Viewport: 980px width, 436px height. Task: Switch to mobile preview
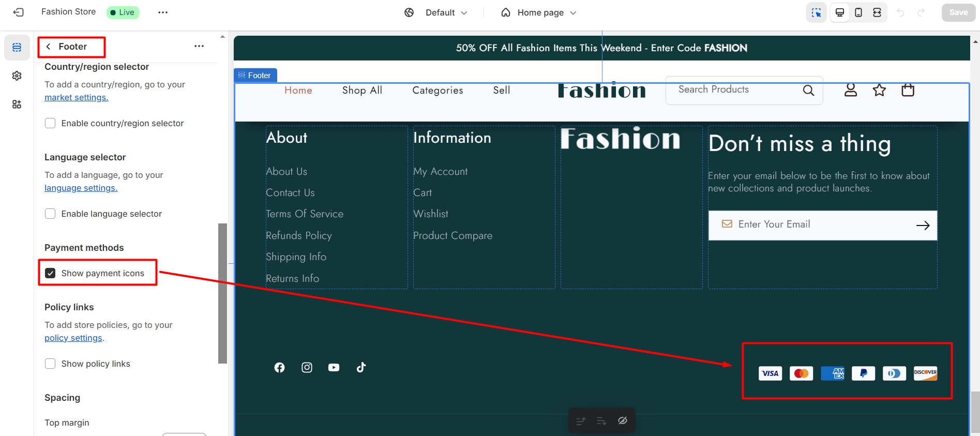pyautogui.click(x=858, y=12)
